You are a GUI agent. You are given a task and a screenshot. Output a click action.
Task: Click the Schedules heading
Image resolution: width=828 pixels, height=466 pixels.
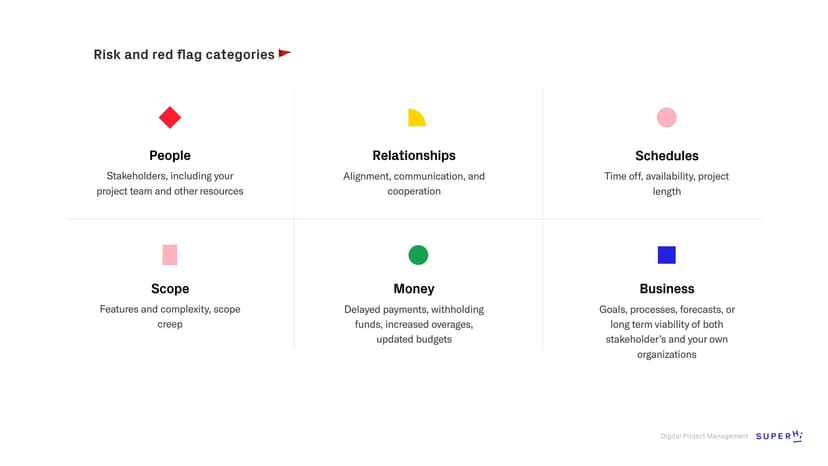pyautogui.click(x=667, y=156)
